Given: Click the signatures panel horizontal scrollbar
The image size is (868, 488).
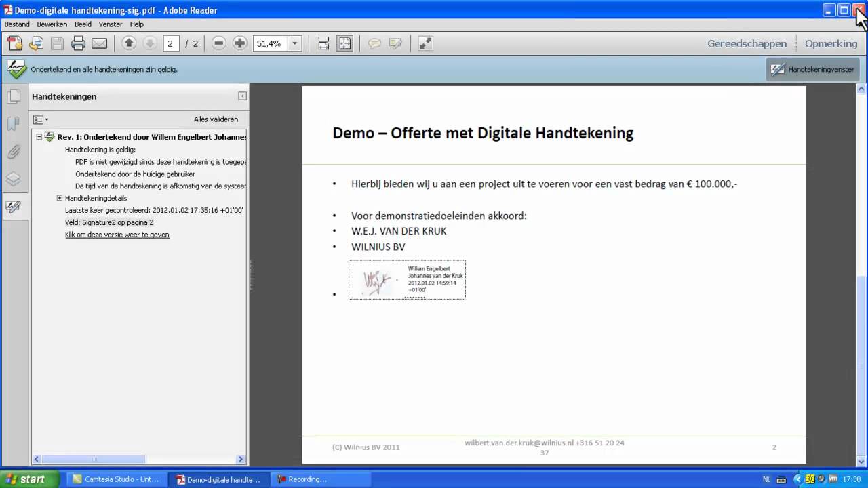Looking at the screenshot, I should pyautogui.click(x=95, y=459).
